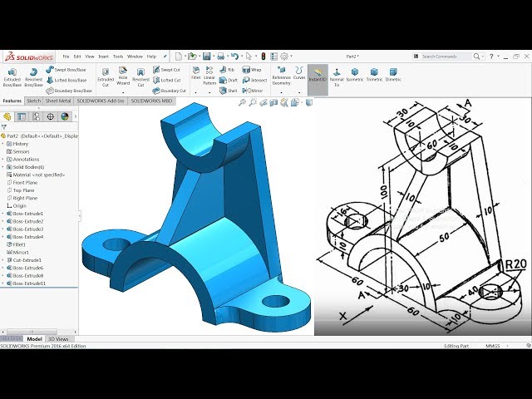Image resolution: width=532 pixels, height=399 pixels.
Task: Click the Undo icon
Action: (234, 57)
